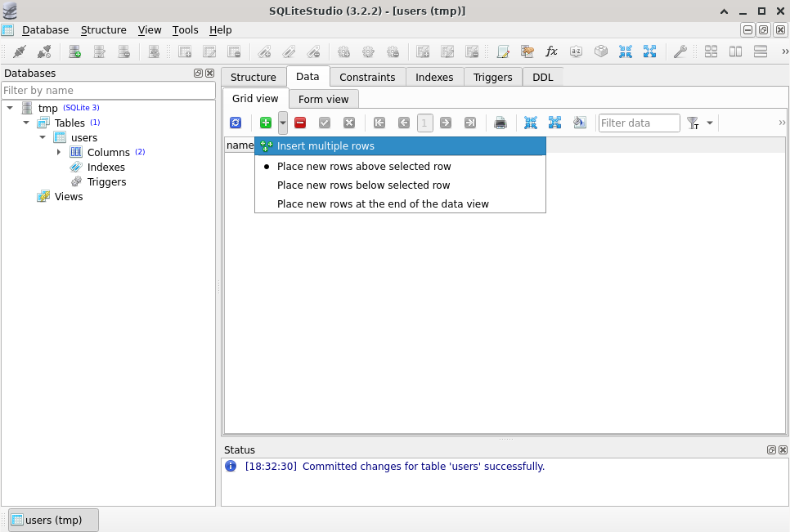Tile windows horizontally with the two-column icon
This screenshot has height=532, width=790.
pyautogui.click(x=735, y=51)
